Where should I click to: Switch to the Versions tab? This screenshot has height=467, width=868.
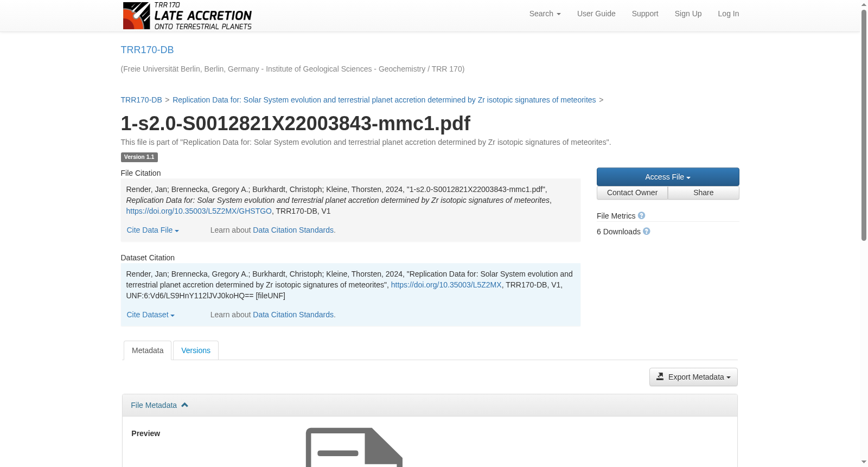(196, 350)
